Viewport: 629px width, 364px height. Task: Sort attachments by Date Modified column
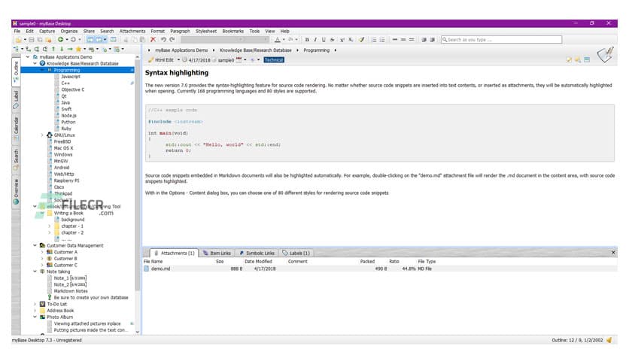coord(258,262)
